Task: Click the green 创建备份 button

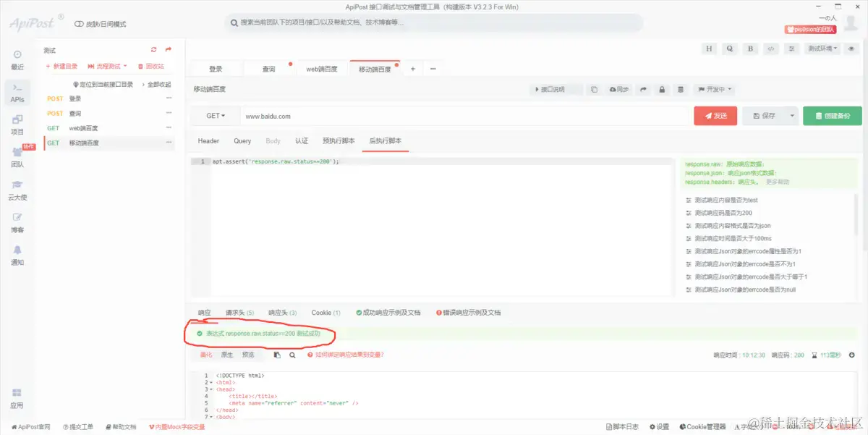Action: point(833,116)
